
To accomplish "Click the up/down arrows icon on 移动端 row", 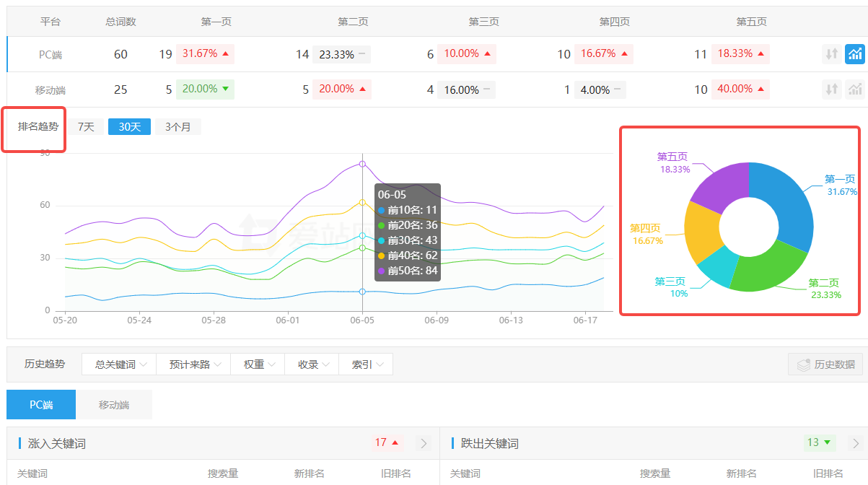I will click(832, 89).
